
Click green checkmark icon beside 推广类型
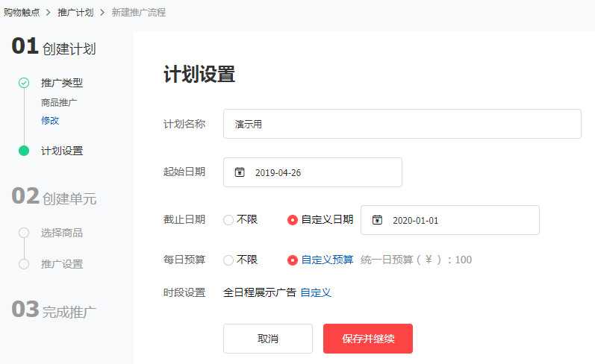24,83
